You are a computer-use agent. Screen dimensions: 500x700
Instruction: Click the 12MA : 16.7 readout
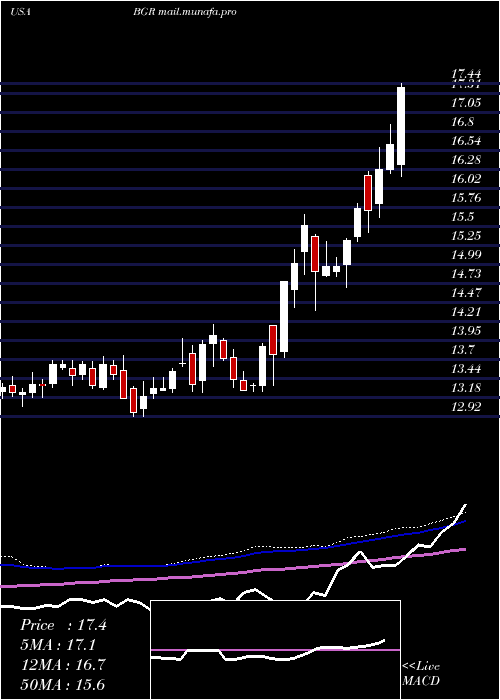(x=63, y=665)
